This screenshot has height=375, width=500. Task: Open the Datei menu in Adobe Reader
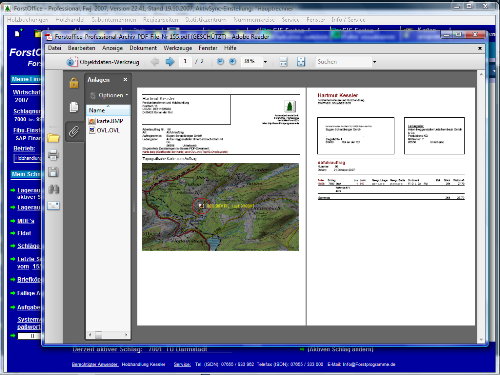tap(54, 48)
